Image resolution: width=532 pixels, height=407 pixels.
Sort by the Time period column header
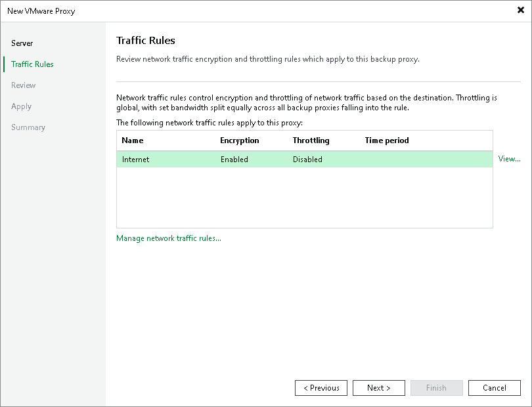(x=387, y=140)
